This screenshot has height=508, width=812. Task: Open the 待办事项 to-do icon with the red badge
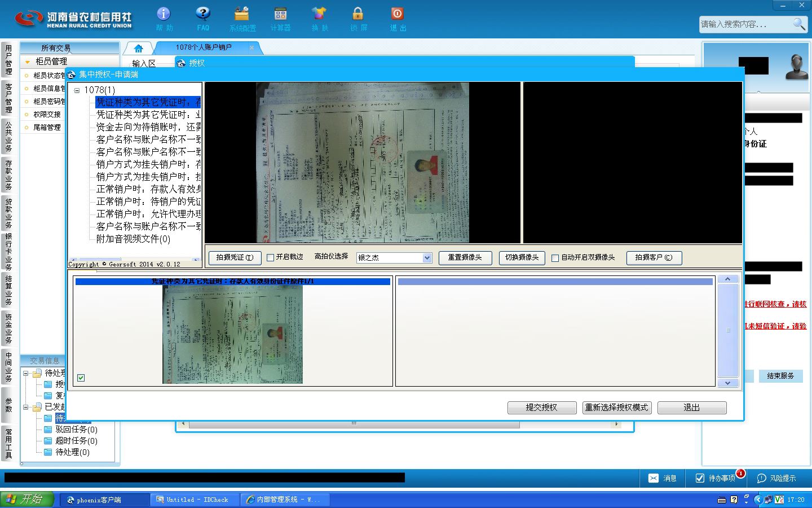[700, 478]
